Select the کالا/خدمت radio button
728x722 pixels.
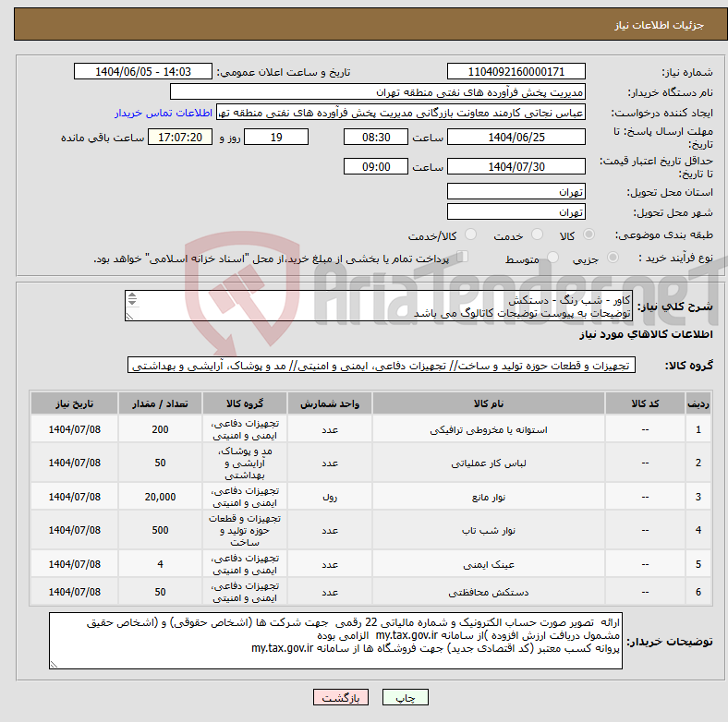click(470, 235)
